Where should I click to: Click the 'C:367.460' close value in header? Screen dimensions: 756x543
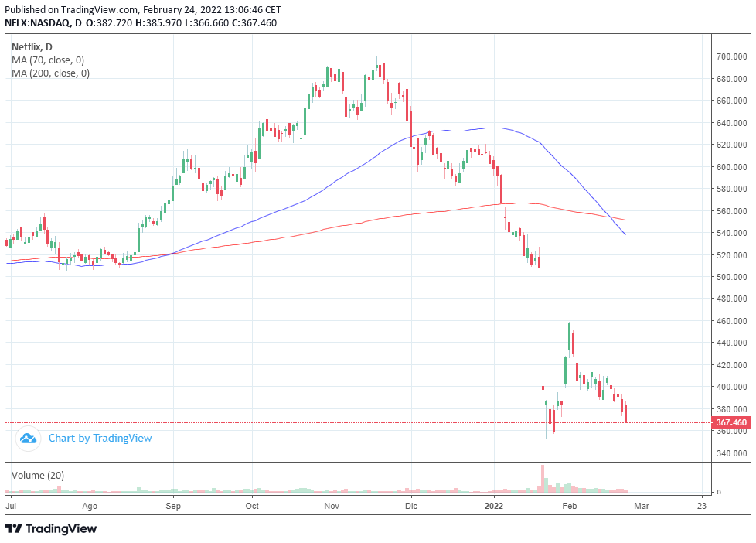(x=254, y=22)
